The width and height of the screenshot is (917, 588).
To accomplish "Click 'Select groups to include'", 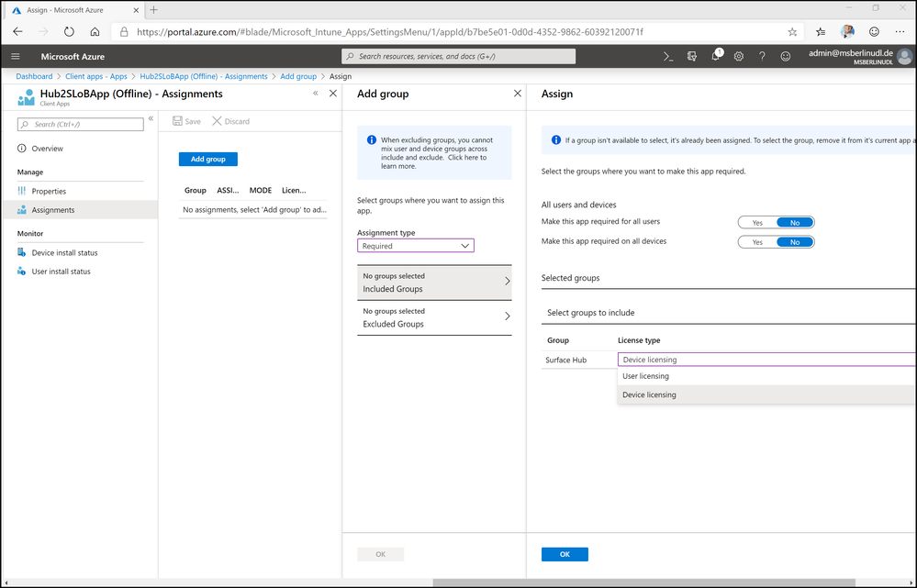I will (590, 313).
